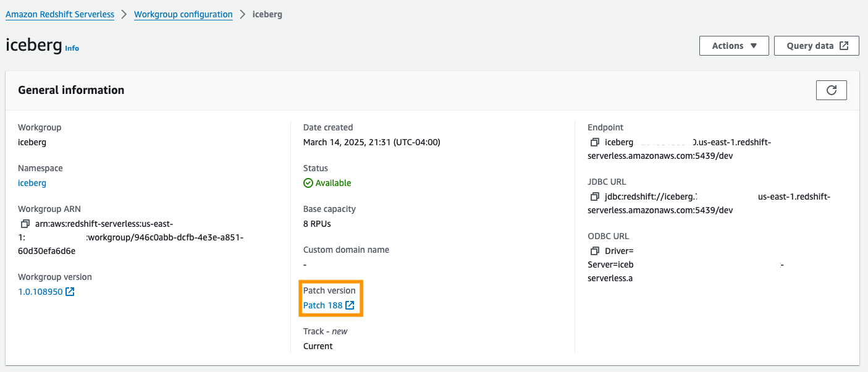Click the Date created label
Screen dimensions: 868x372
click(x=328, y=127)
